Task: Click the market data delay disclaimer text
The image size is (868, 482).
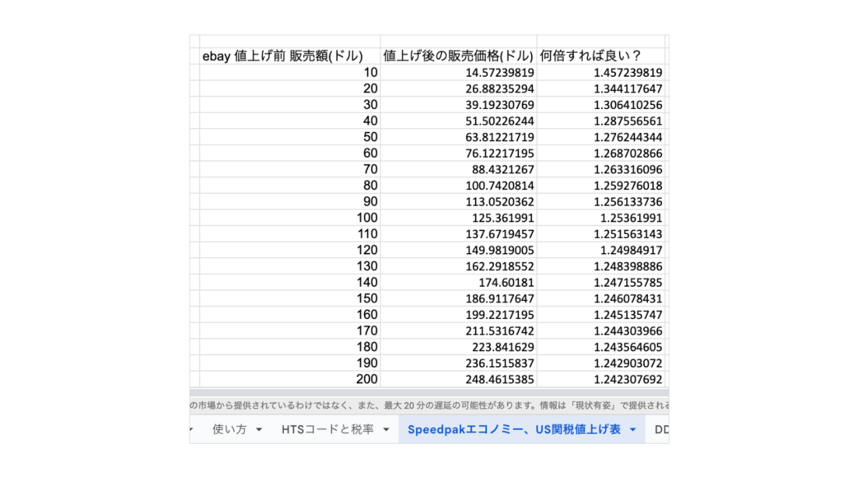Action: (x=428, y=405)
